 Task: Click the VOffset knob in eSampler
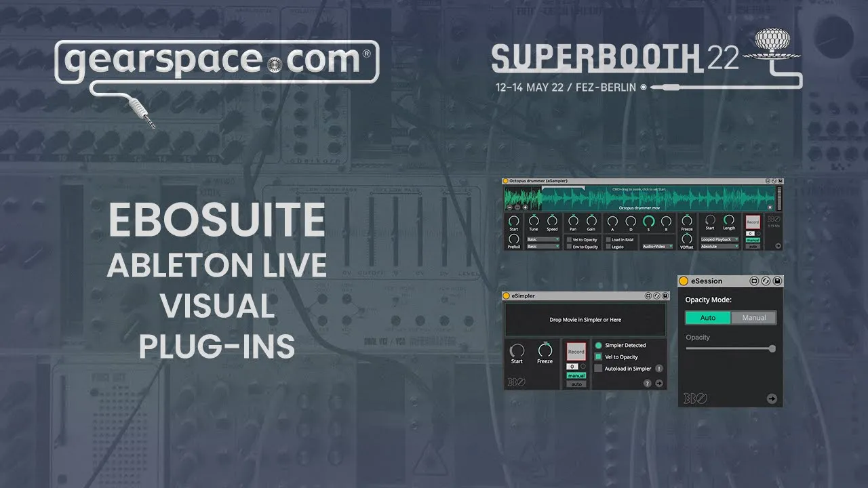tap(687, 239)
